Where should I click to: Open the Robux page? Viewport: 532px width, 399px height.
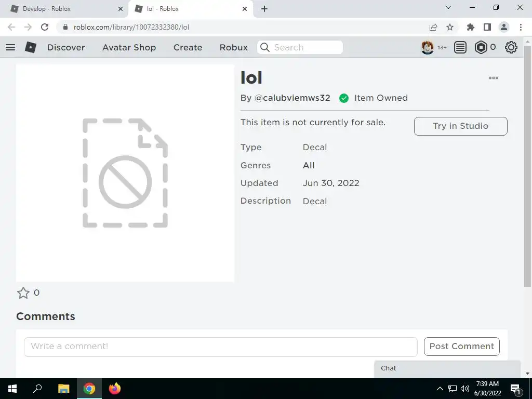tap(233, 47)
